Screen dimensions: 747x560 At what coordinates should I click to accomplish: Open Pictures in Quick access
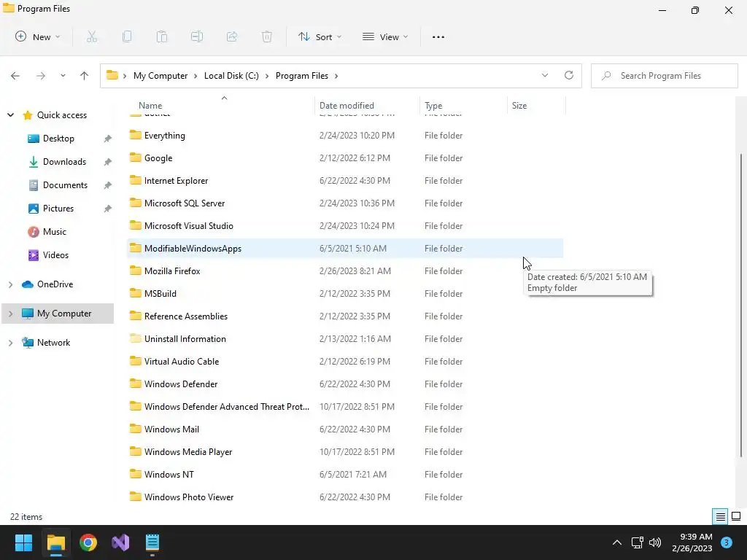pos(51,209)
